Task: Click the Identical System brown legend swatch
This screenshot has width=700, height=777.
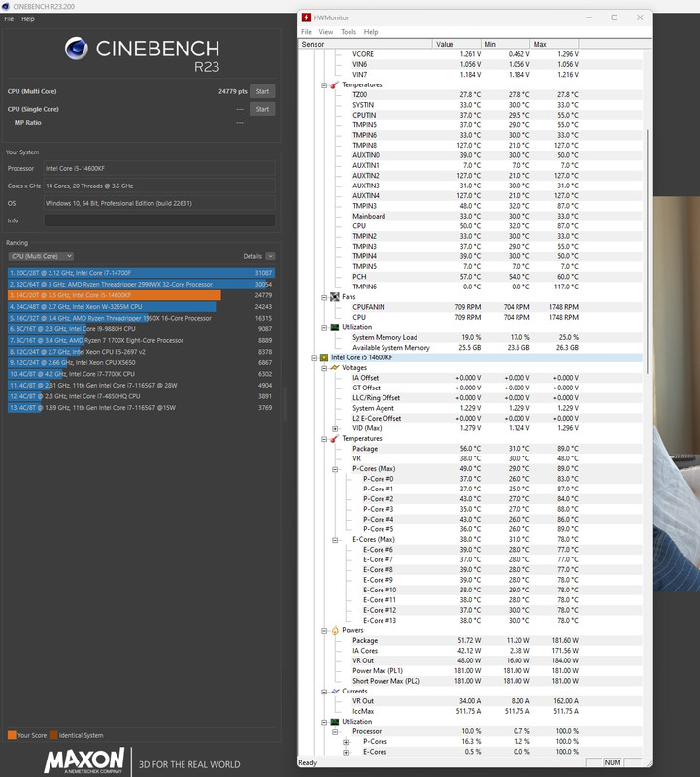Action: (x=53, y=735)
